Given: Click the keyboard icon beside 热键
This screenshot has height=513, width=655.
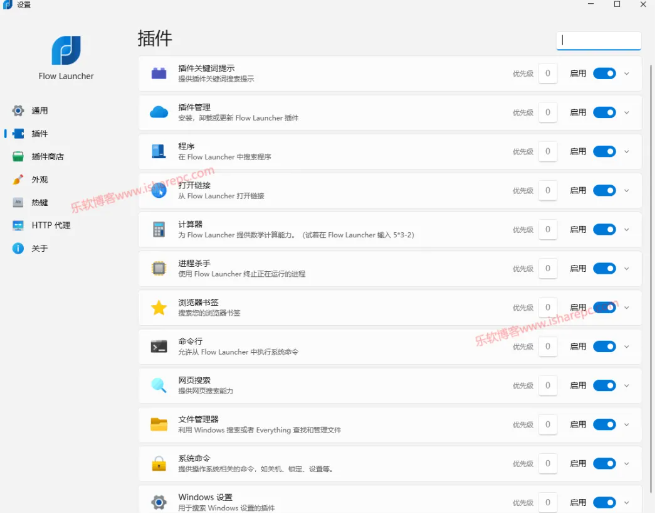Looking at the screenshot, I should pos(18,203).
